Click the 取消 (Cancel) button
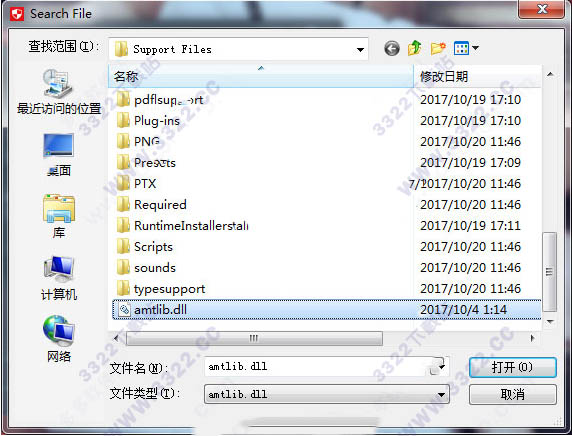The image size is (572, 436). click(513, 394)
